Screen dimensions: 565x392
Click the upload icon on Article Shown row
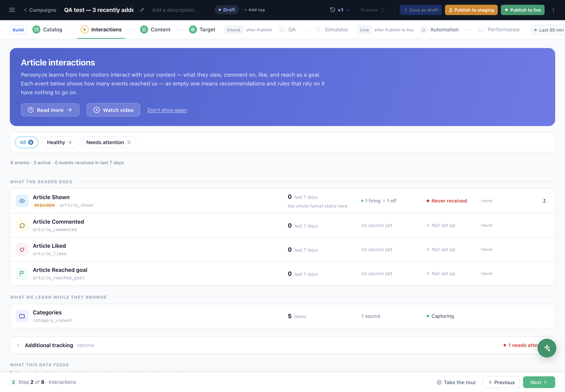[x=544, y=201]
